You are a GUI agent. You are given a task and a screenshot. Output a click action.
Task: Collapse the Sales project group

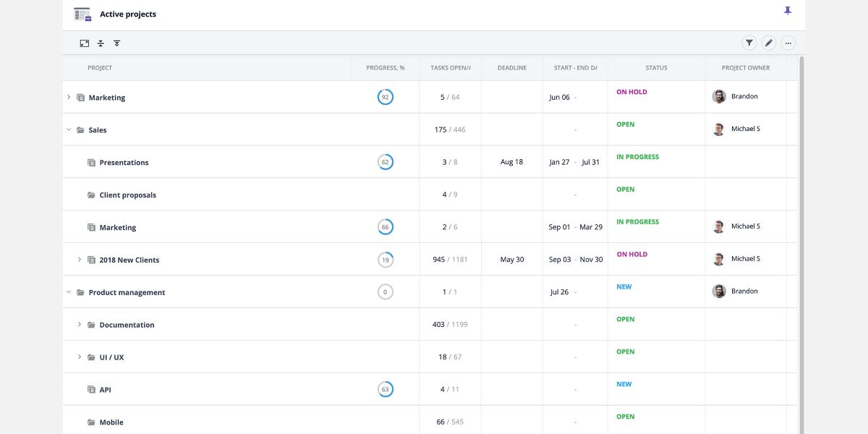pyautogui.click(x=69, y=129)
